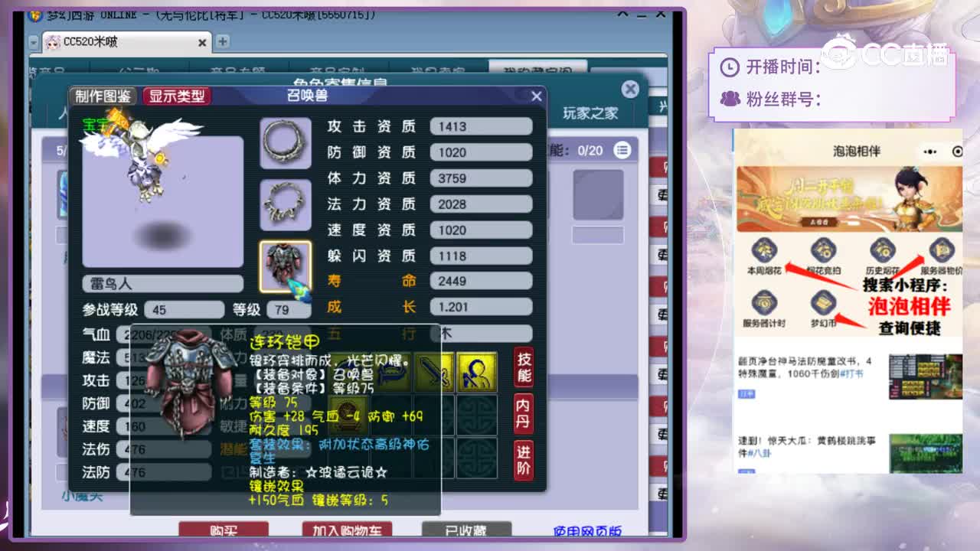The image size is (980, 551).
Task: Open the 进阶 side tab
Action: [524, 460]
